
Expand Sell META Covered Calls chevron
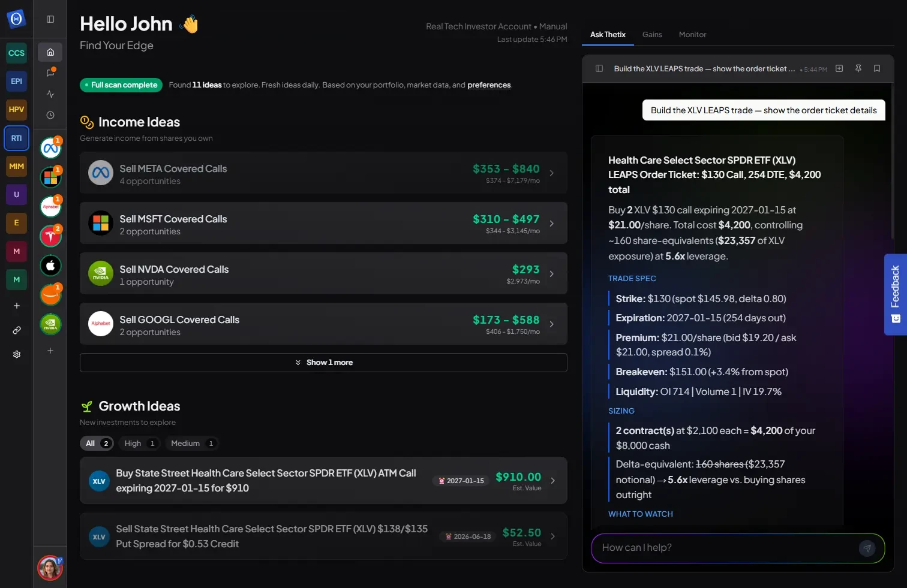552,173
